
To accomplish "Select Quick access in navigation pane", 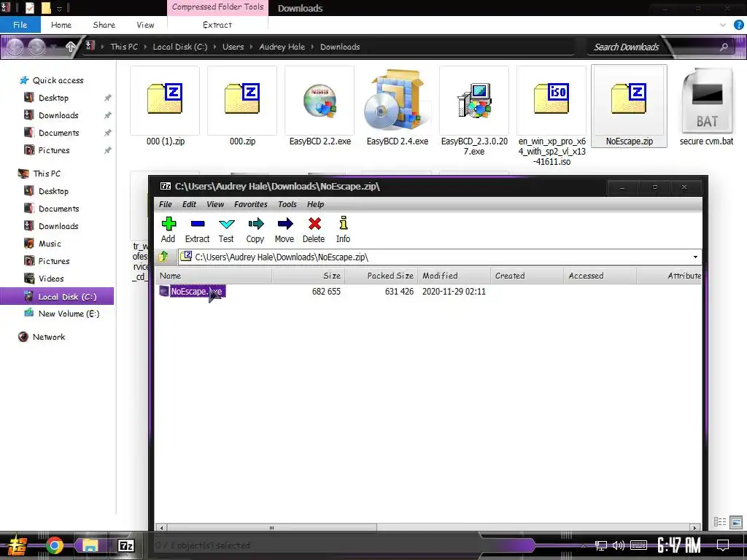I will point(58,80).
